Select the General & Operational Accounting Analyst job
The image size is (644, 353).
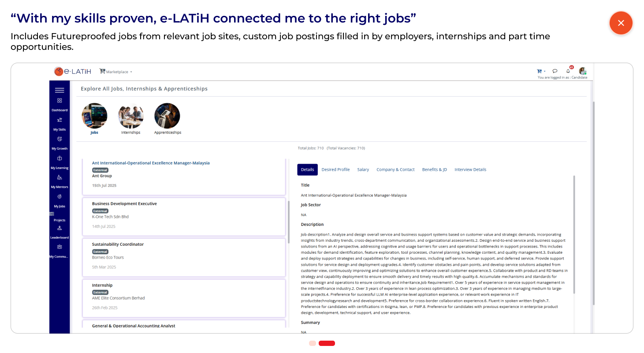coord(134,326)
